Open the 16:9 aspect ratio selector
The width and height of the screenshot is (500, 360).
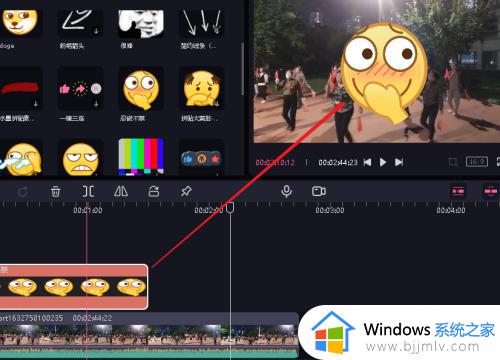(x=477, y=162)
